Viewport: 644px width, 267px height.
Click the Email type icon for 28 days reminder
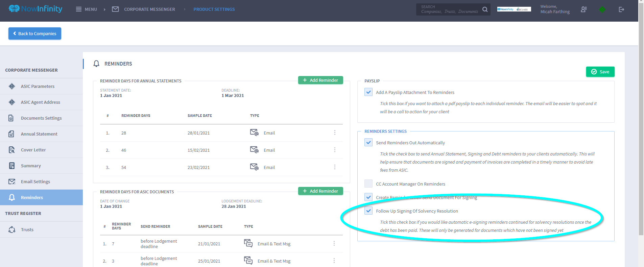coord(254,132)
